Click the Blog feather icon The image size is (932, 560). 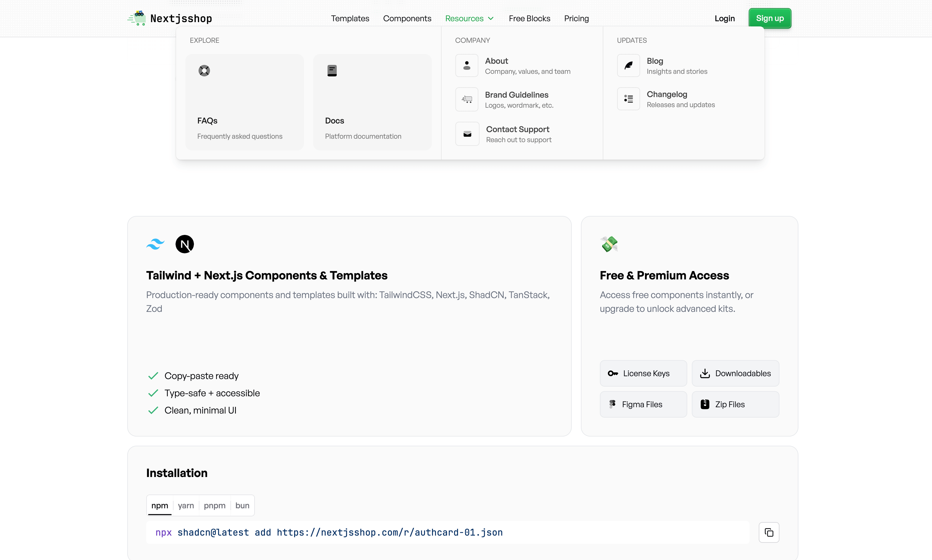tap(629, 66)
